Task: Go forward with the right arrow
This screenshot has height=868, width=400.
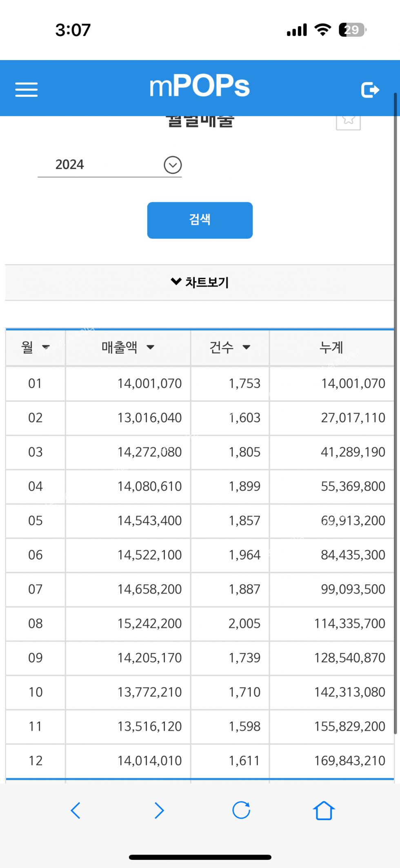Action: [x=159, y=810]
